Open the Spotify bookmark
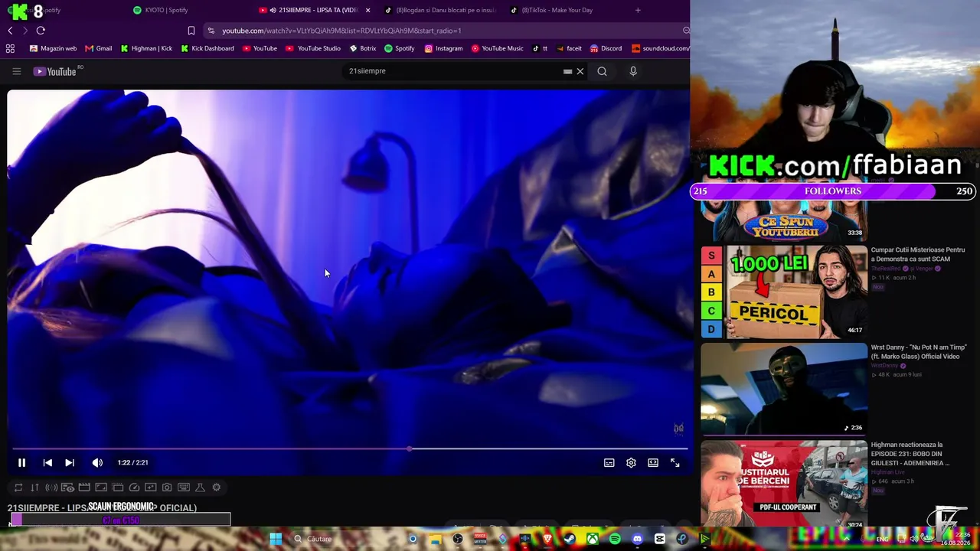Viewport: 980px width, 551px height. 399,48
